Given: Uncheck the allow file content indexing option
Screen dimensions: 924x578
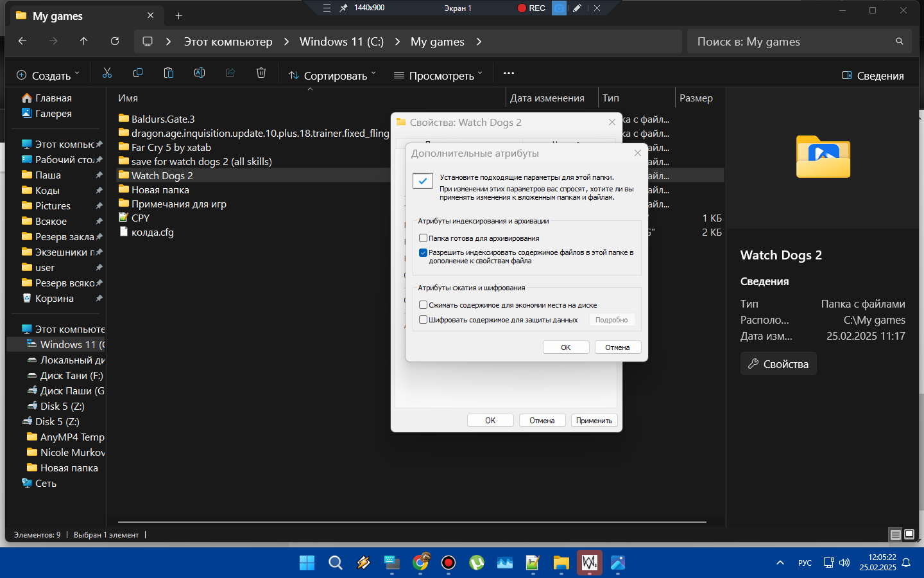Looking at the screenshot, I should click(x=424, y=253).
